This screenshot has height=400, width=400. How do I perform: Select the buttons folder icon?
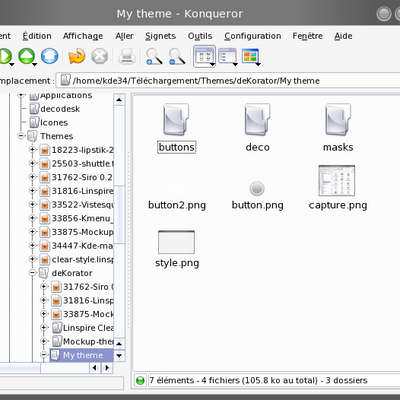pyautogui.click(x=176, y=119)
